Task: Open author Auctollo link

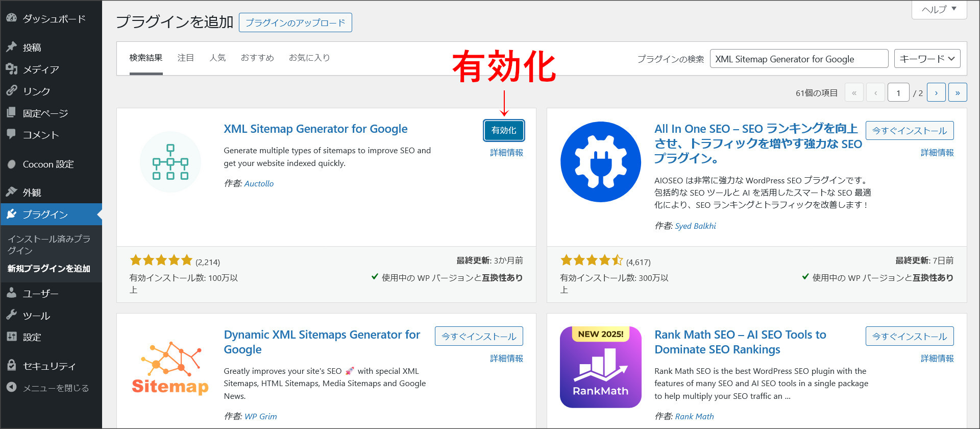Action: 259,183
